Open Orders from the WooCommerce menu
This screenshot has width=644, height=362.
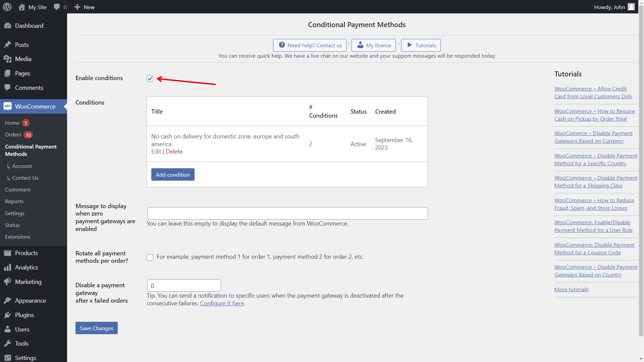[13, 134]
